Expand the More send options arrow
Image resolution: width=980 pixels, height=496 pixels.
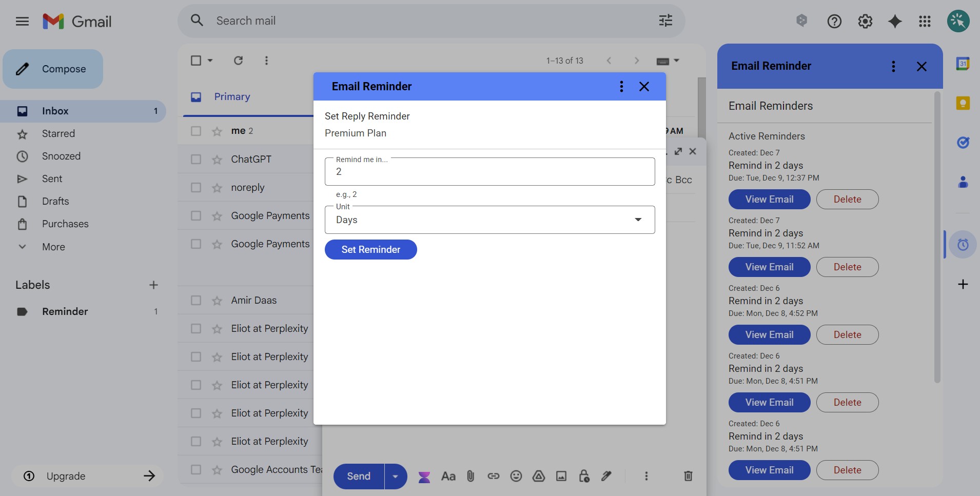(x=395, y=476)
